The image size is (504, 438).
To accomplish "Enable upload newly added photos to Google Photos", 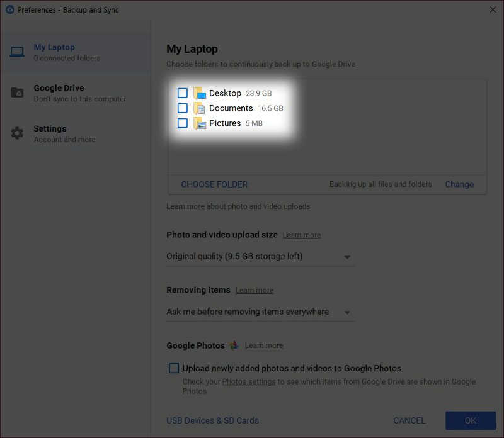I will point(174,368).
